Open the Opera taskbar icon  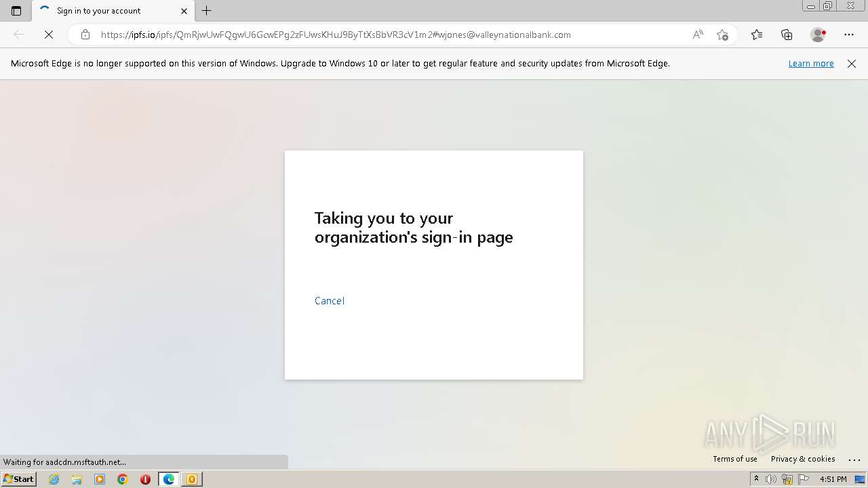pyautogui.click(x=145, y=479)
